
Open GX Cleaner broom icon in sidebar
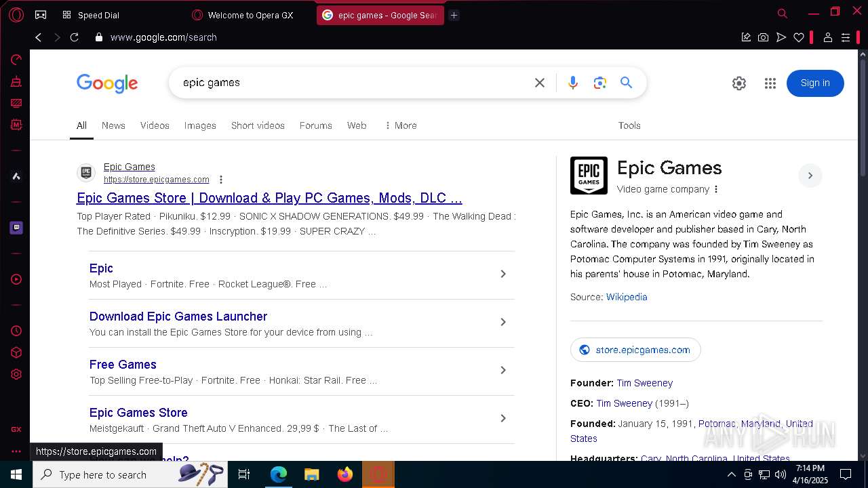pyautogui.click(x=16, y=81)
